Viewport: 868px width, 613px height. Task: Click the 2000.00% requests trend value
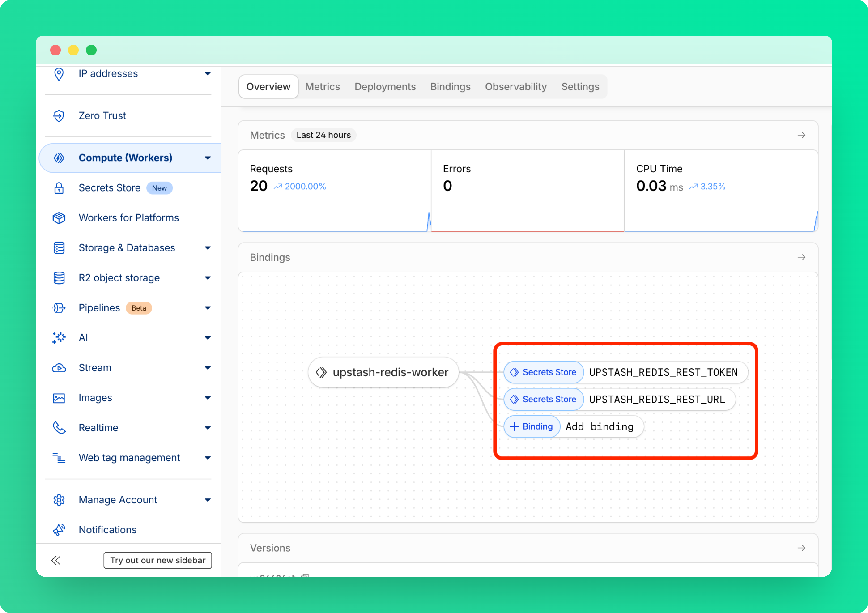click(306, 187)
